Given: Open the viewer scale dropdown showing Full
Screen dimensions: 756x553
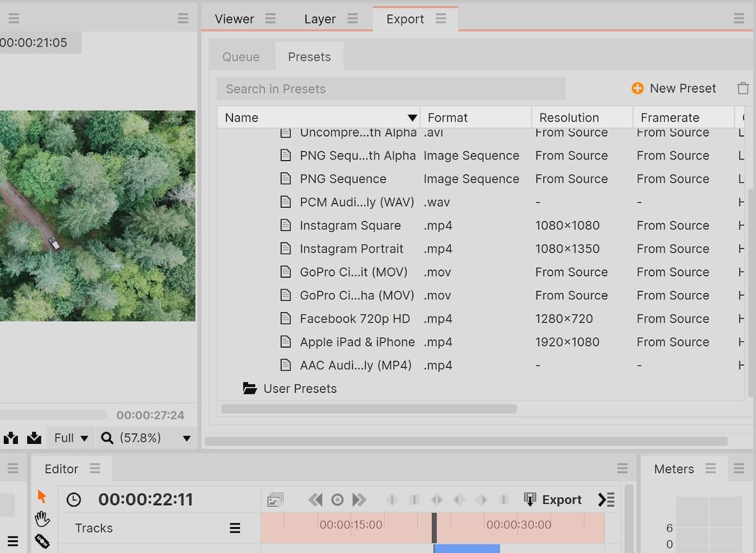Looking at the screenshot, I should (x=70, y=437).
